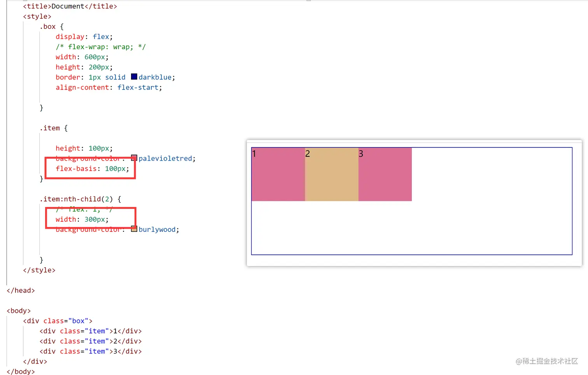Click the item div containing 3
This screenshot has height=375, width=588.
click(x=91, y=351)
